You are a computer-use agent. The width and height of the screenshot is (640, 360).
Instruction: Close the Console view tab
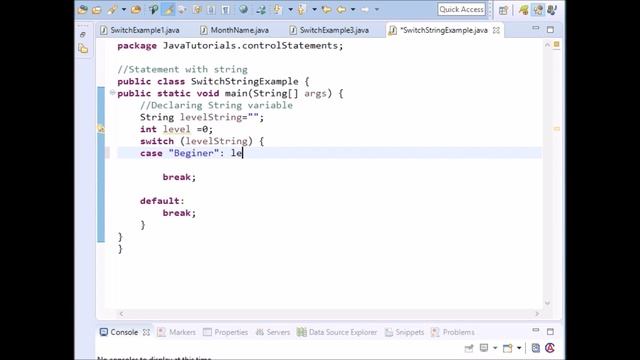point(146,332)
